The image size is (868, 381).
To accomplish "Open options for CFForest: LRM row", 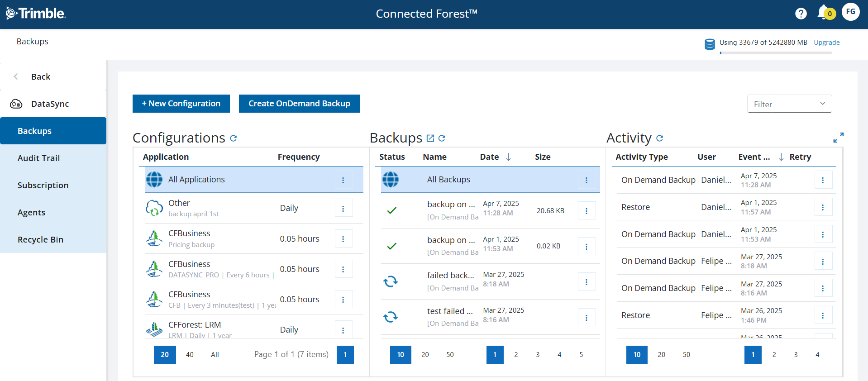I will (x=343, y=330).
